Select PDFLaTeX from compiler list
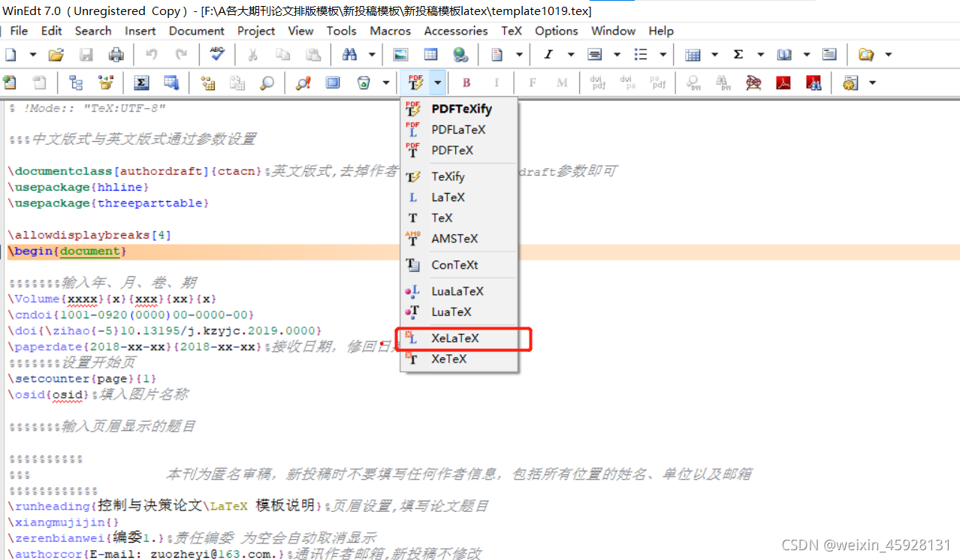Screen dimensions: 960x560 click(459, 129)
